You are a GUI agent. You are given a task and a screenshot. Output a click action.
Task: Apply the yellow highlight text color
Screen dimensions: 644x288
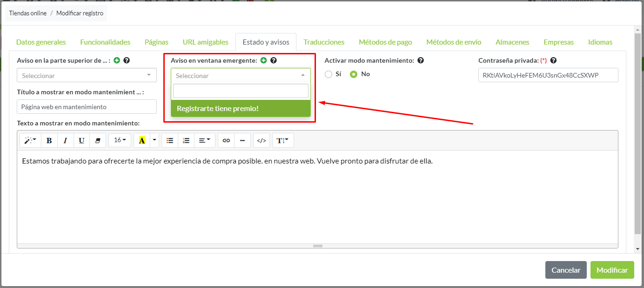pyautogui.click(x=142, y=140)
